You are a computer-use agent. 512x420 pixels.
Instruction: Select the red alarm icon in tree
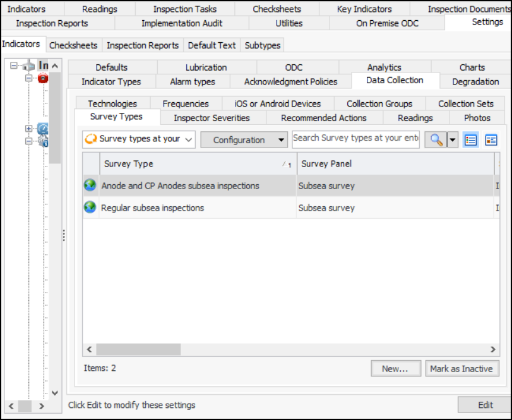tap(43, 78)
